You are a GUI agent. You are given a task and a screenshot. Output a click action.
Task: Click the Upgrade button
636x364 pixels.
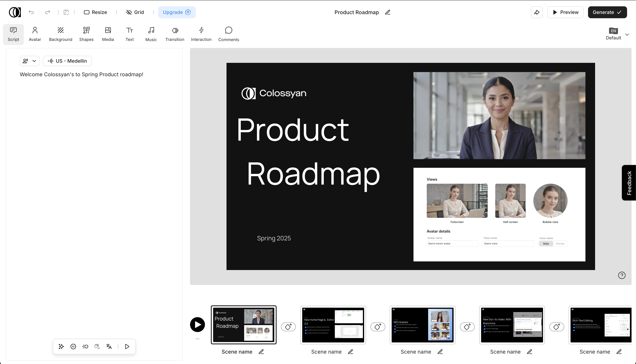click(x=177, y=12)
